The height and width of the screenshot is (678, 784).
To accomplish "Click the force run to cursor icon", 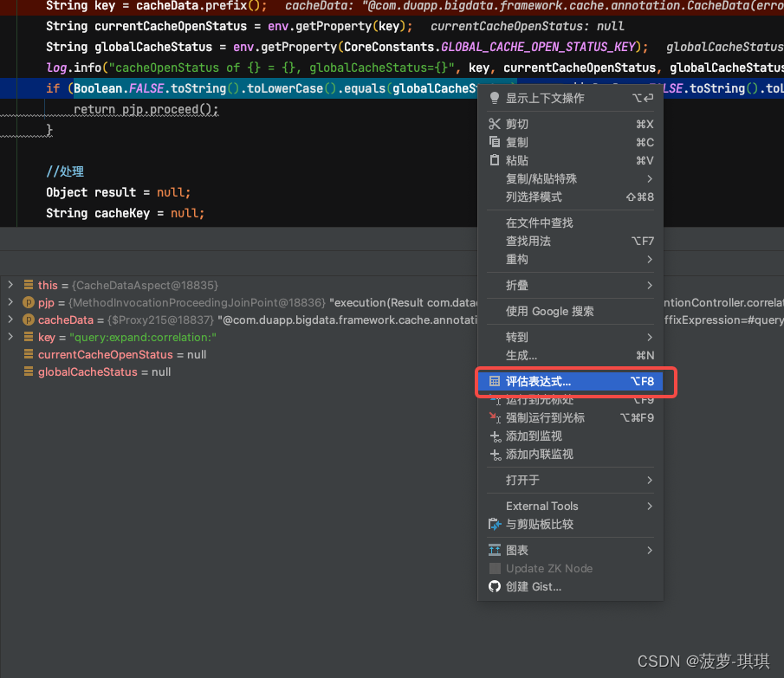I will tap(495, 417).
